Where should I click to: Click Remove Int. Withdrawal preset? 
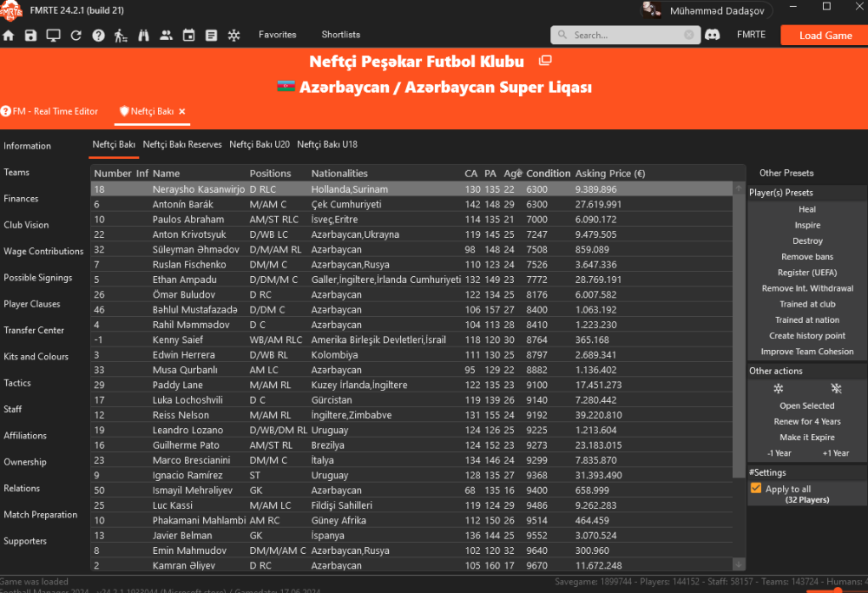(807, 288)
